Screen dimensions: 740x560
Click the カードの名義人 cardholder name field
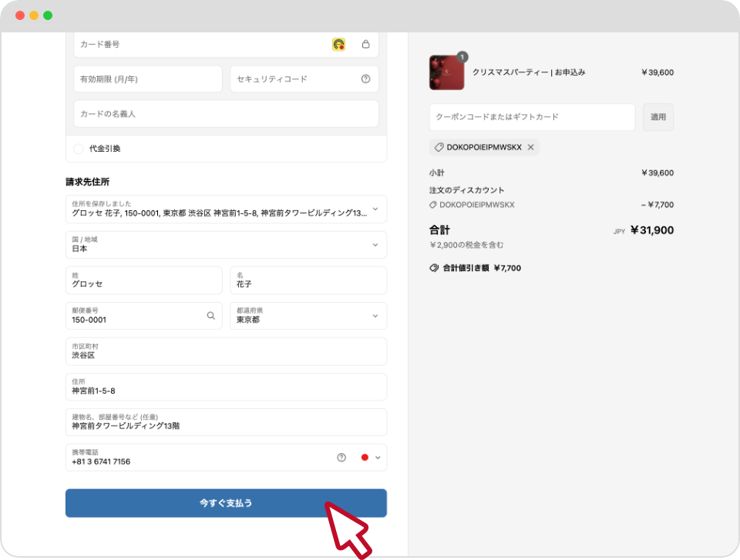point(226,114)
